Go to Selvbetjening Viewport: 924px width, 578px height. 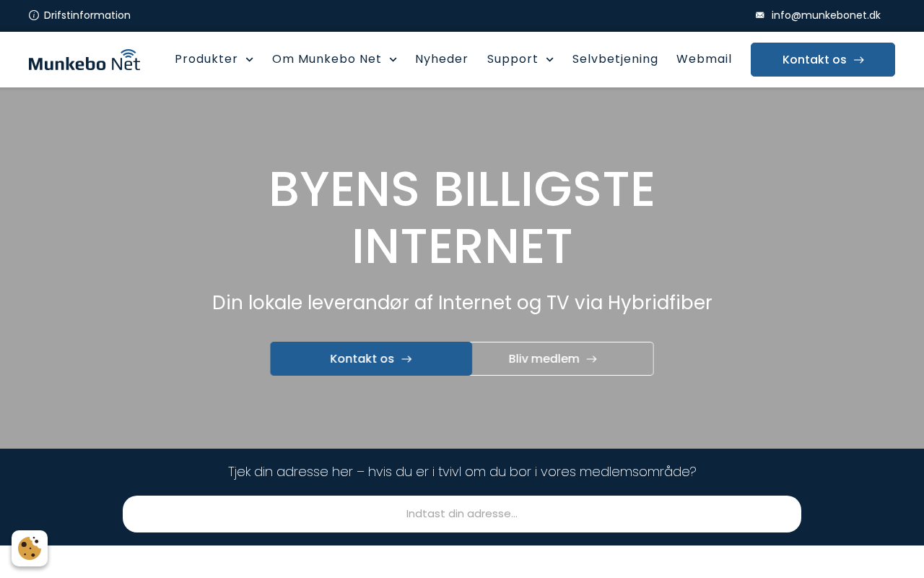point(615,59)
